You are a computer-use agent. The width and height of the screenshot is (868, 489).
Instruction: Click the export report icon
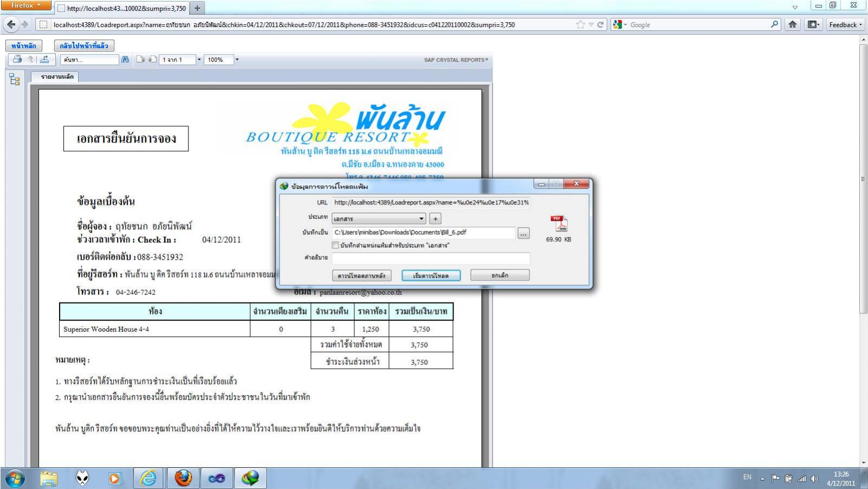[44, 59]
